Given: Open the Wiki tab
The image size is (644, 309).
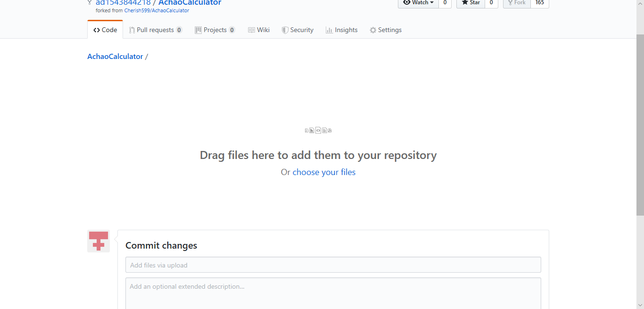Looking at the screenshot, I should [259, 30].
